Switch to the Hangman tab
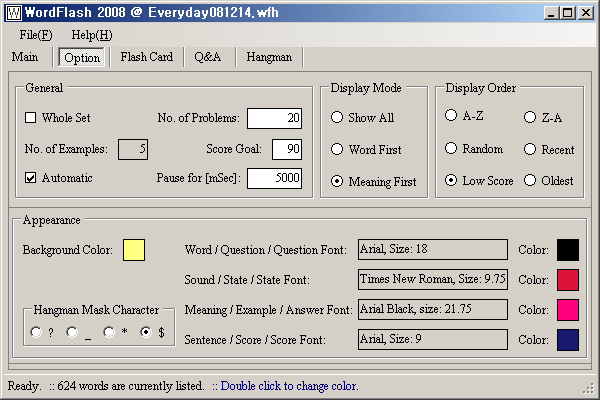The image size is (600, 400). 269,57
